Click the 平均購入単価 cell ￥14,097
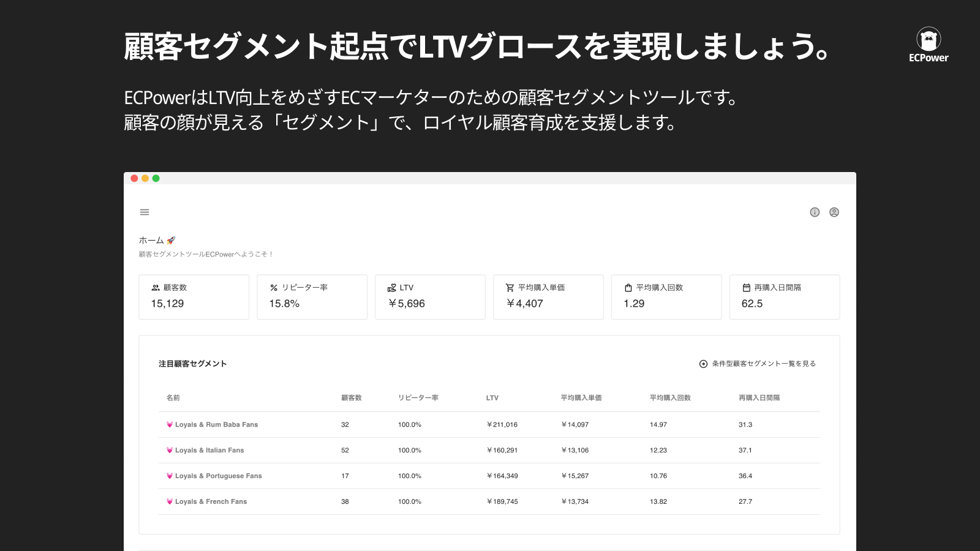 [x=575, y=424]
